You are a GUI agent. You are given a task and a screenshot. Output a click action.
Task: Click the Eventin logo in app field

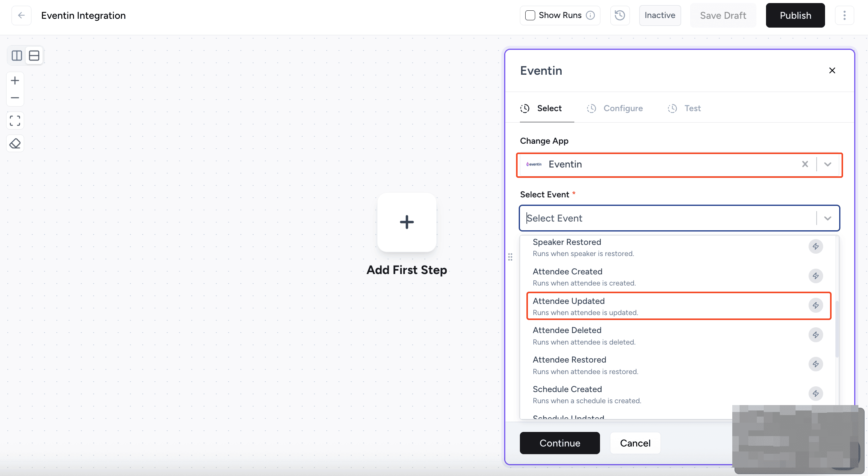point(534,164)
